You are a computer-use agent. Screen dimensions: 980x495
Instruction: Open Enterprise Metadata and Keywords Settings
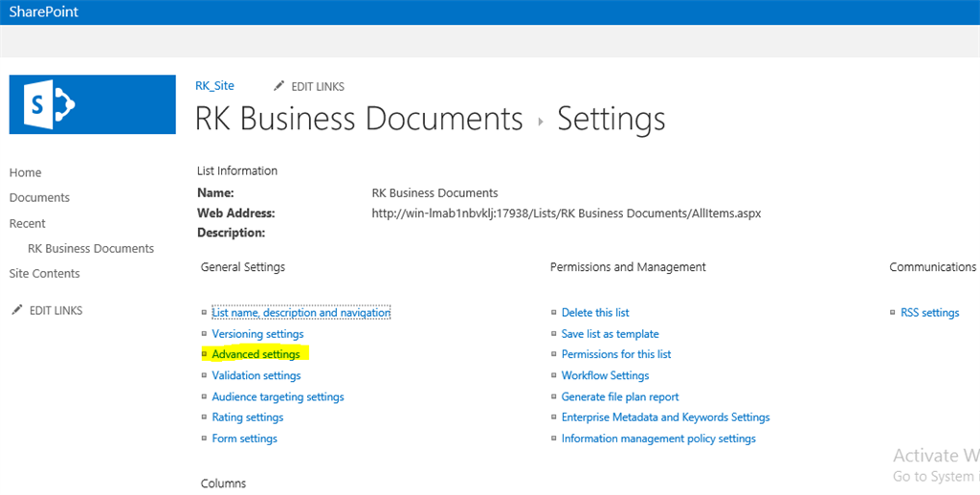click(x=665, y=417)
